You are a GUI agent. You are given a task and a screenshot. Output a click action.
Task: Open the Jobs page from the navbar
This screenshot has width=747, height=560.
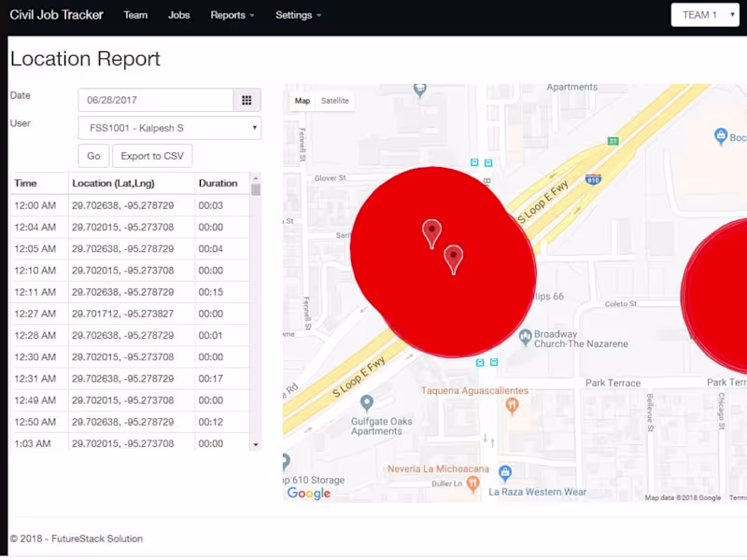coord(178,15)
